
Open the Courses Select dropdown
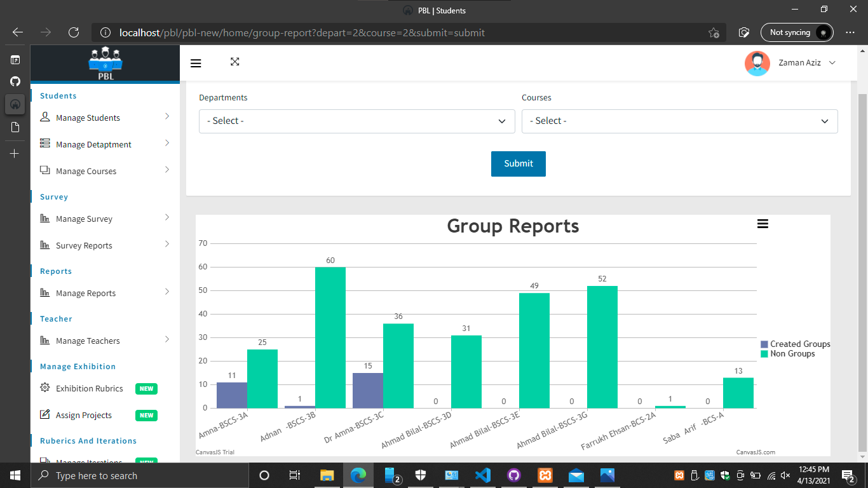680,121
